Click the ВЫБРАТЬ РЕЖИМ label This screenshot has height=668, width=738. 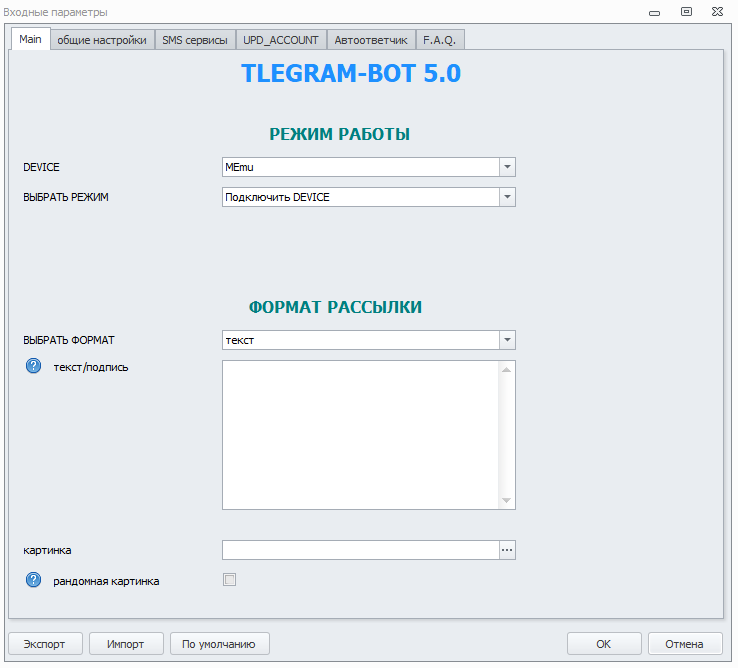coord(66,197)
